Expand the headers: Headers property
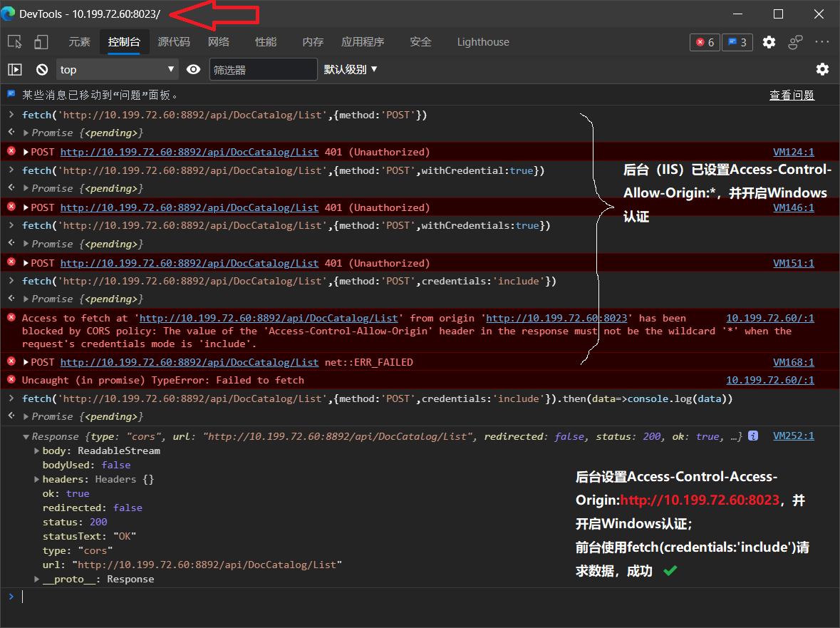The height and width of the screenshot is (628, 840). [x=36, y=479]
